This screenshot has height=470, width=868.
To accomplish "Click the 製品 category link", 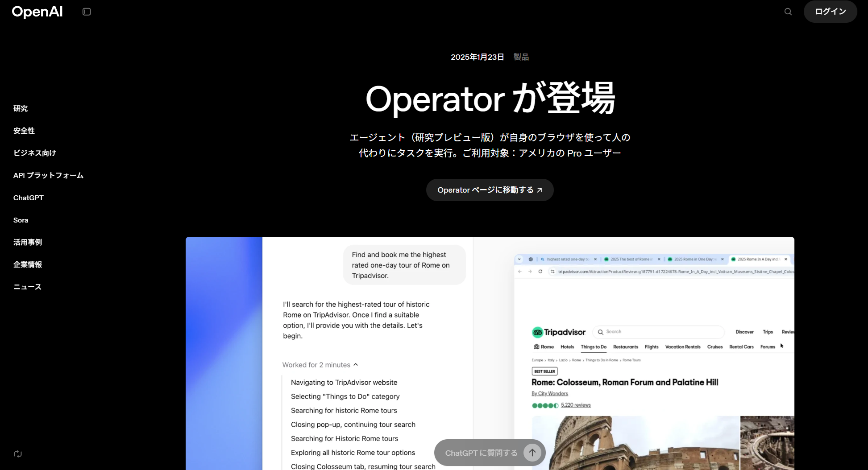I will point(521,57).
